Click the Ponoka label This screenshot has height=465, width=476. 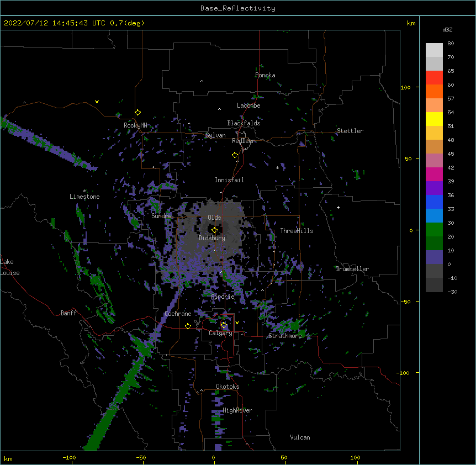(x=265, y=75)
